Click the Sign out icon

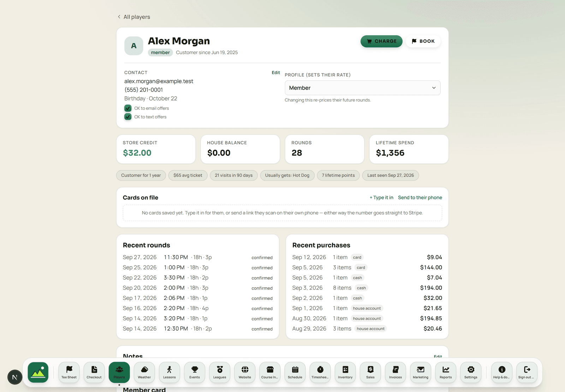pyautogui.click(x=527, y=372)
